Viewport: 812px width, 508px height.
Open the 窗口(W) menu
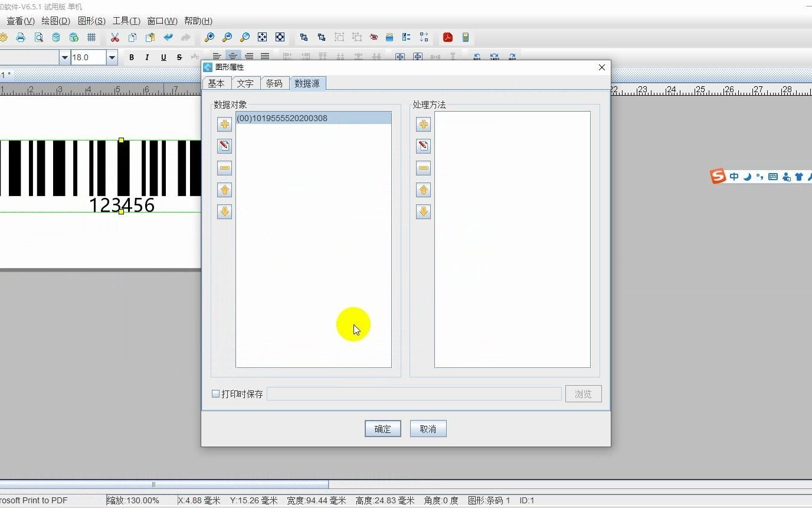(x=162, y=21)
